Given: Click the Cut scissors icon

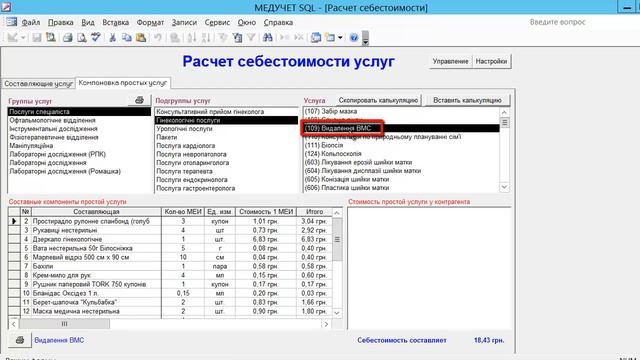Looking at the screenshot, I should 113,38.
